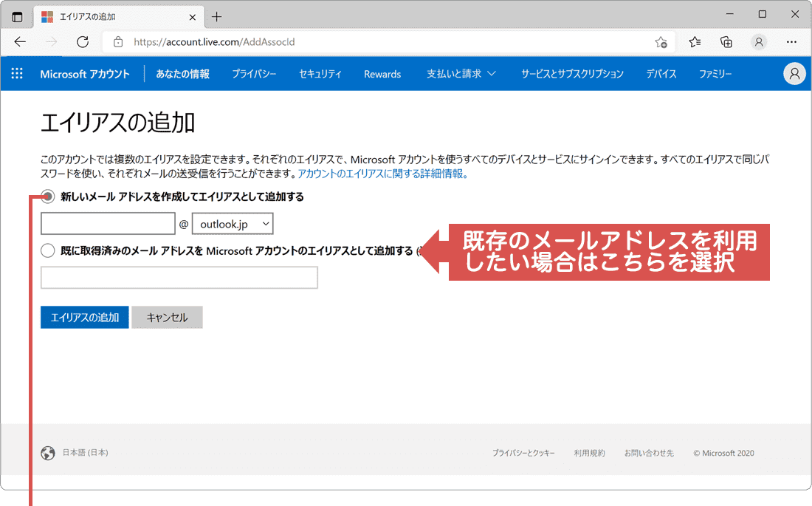Reload the page with the refresh icon

point(82,42)
